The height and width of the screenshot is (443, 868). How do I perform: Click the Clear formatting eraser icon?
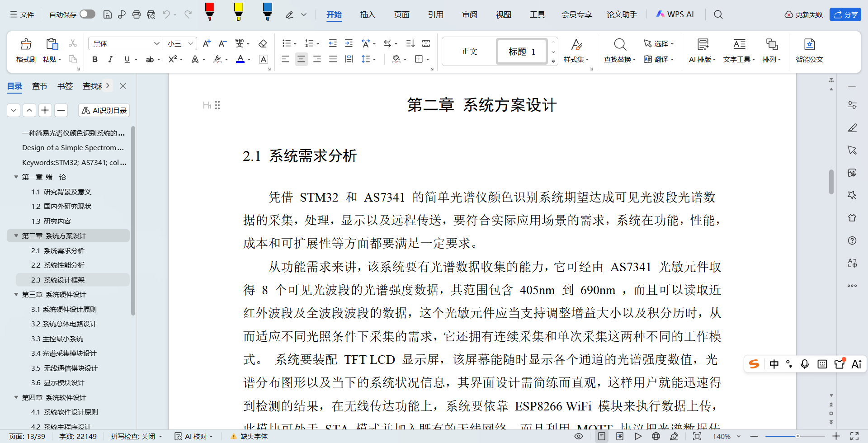[263, 43]
